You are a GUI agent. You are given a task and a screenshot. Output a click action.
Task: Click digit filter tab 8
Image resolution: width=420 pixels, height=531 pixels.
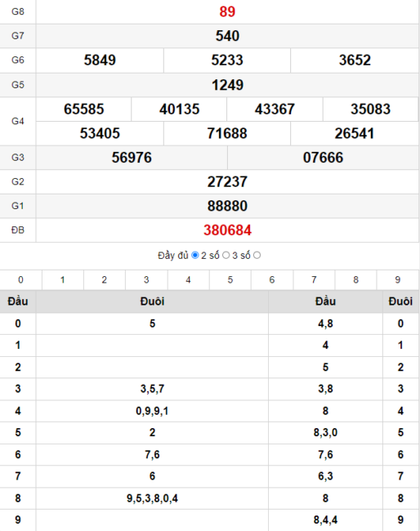click(355, 279)
